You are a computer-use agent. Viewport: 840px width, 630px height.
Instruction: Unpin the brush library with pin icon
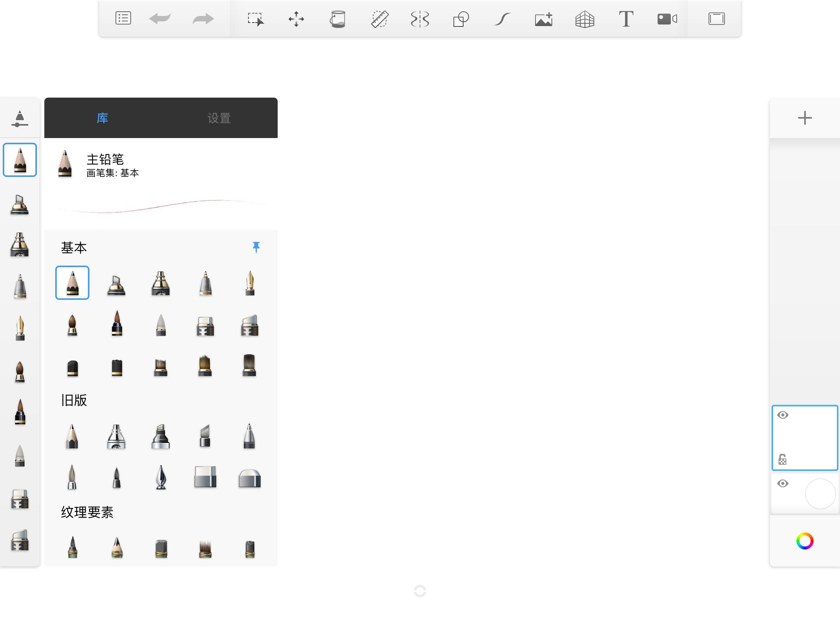click(256, 247)
